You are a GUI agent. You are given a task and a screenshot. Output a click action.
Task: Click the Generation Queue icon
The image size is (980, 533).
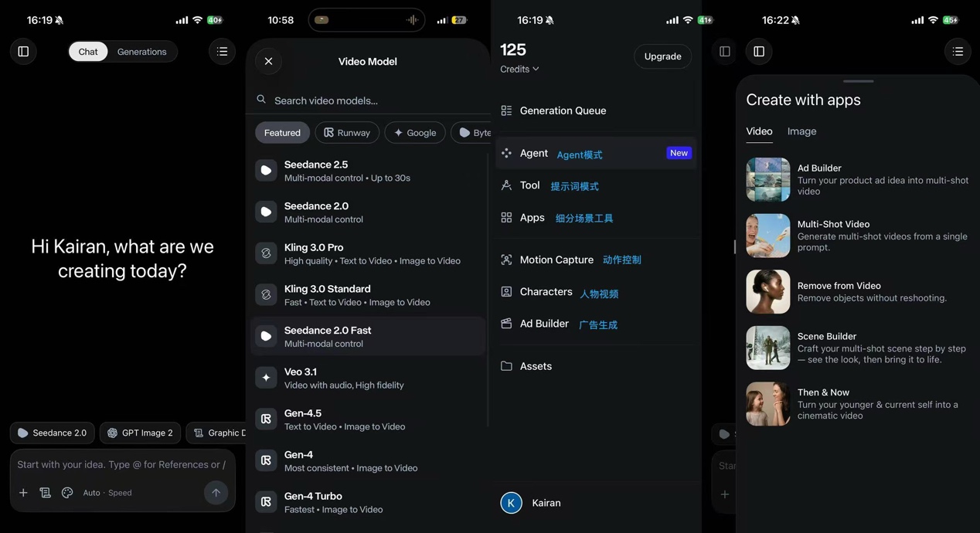click(x=506, y=110)
